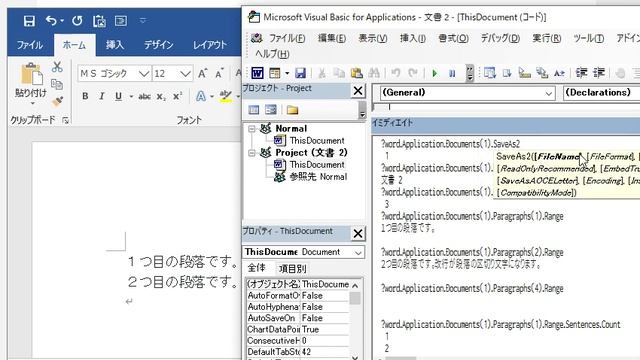
Task: Click the AutoSaveOn False property row
Action: 298,318
